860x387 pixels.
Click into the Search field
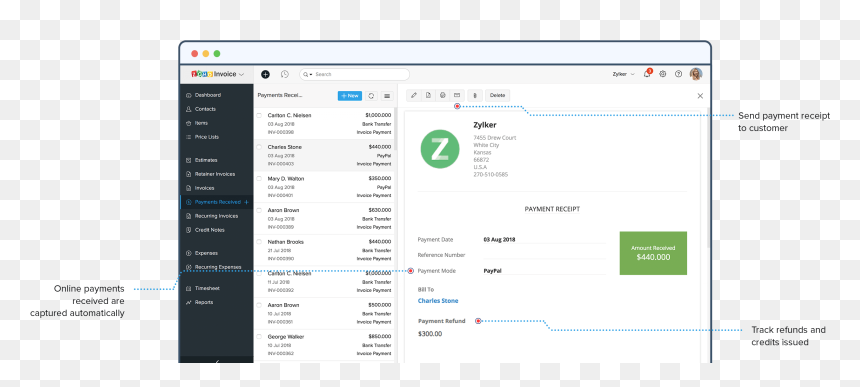pyautogui.click(x=354, y=74)
